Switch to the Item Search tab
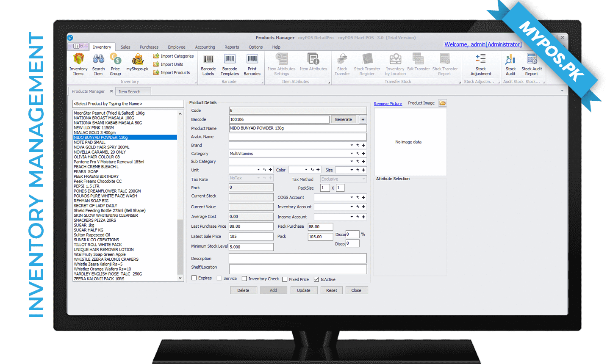The width and height of the screenshot is (610, 364). 129,91
